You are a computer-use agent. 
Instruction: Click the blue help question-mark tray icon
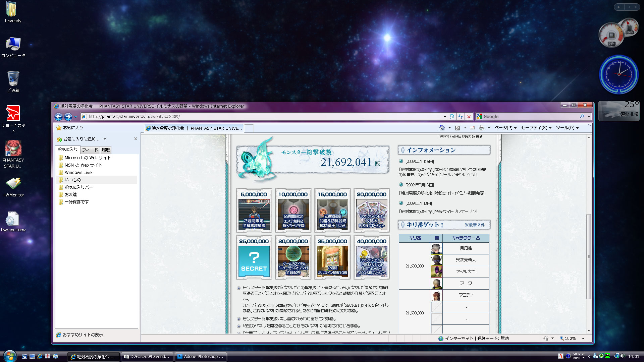click(568, 356)
